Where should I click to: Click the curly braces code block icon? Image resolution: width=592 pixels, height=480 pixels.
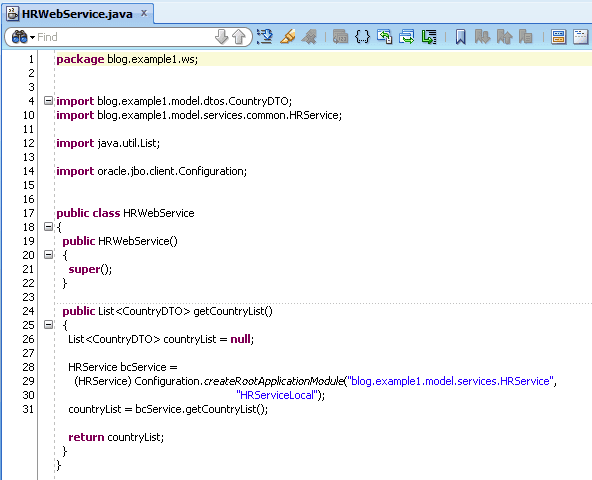point(362,37)
